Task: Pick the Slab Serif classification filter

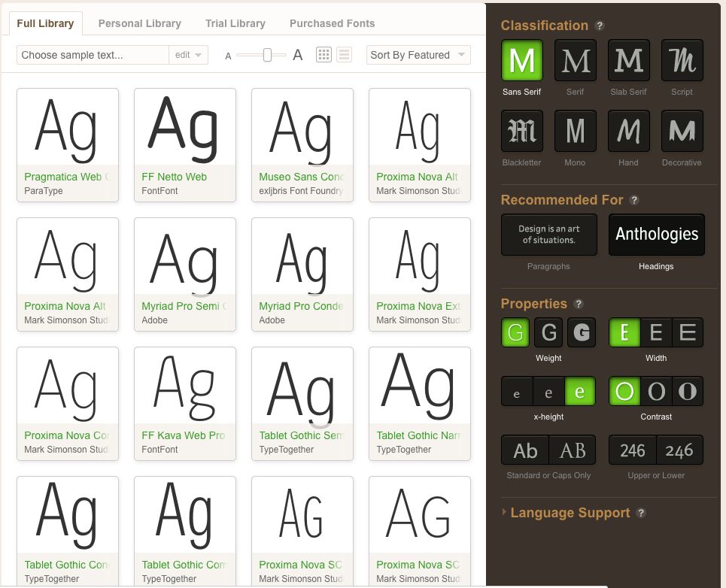Action: point(628,60)
